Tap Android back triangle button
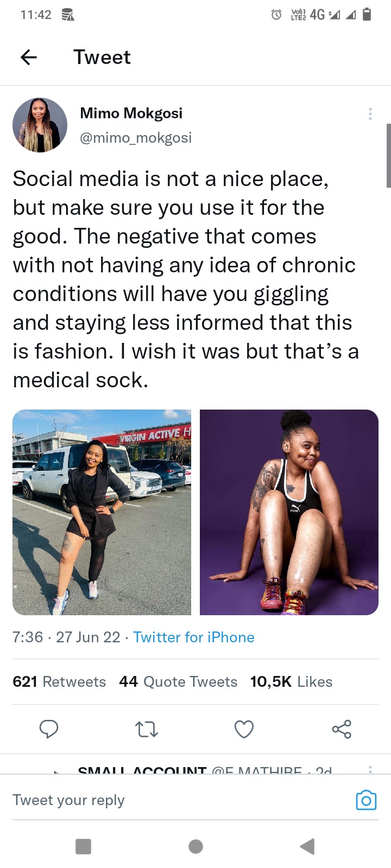Image resolution: width=391 pixels, height=868 pixels. tap(307, 846)
